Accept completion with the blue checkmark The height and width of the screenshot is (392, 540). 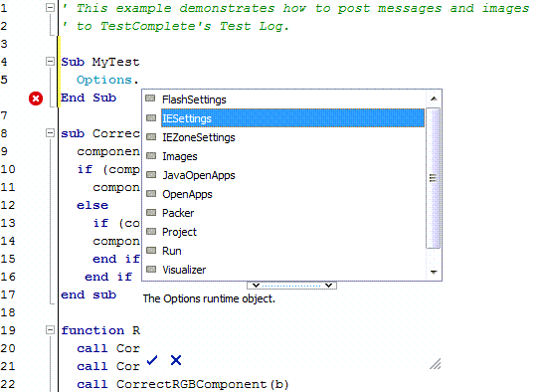152,360
